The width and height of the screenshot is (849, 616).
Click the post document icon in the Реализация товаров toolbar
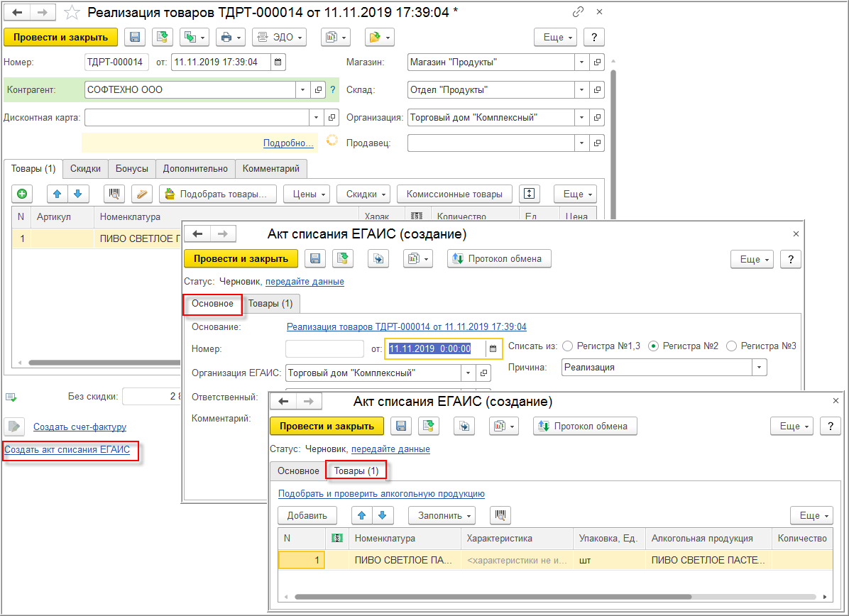[162, 38]
